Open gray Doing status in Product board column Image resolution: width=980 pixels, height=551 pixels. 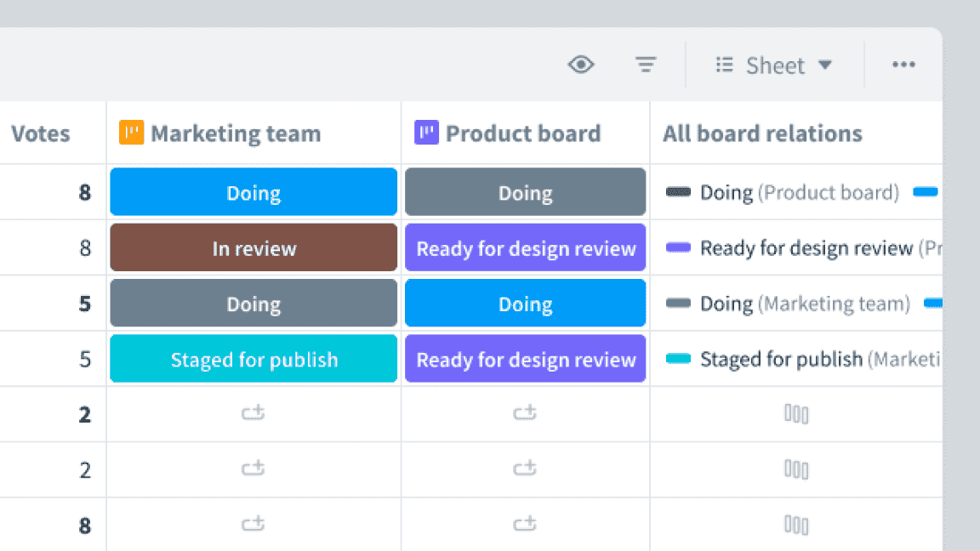tap(525, 192)
